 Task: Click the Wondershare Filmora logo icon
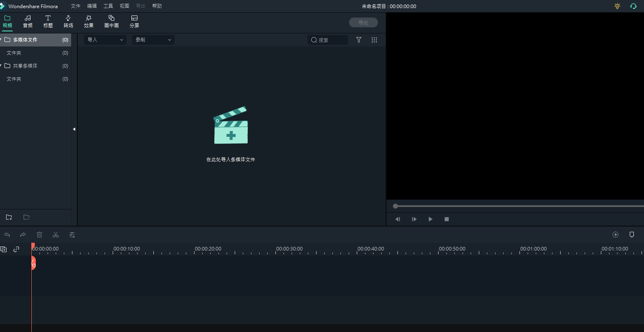(x=2, y=6)
